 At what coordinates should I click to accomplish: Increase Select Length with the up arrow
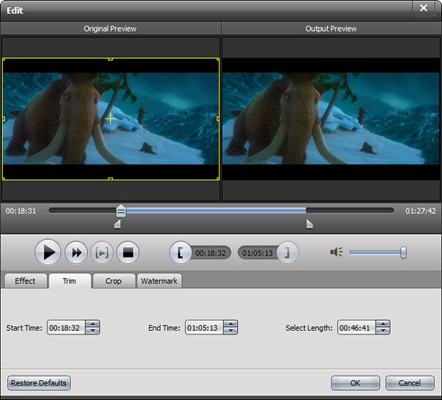click(x=383, y=324)
